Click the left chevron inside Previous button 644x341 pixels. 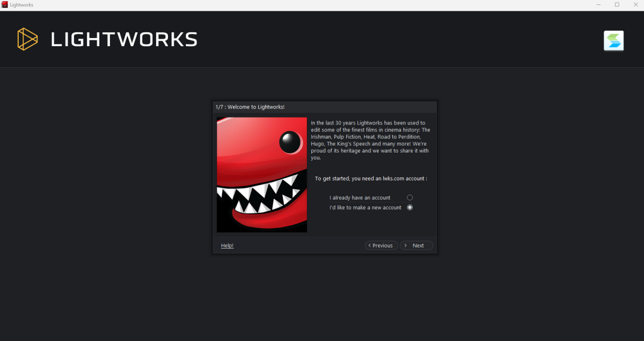(370, 245)
